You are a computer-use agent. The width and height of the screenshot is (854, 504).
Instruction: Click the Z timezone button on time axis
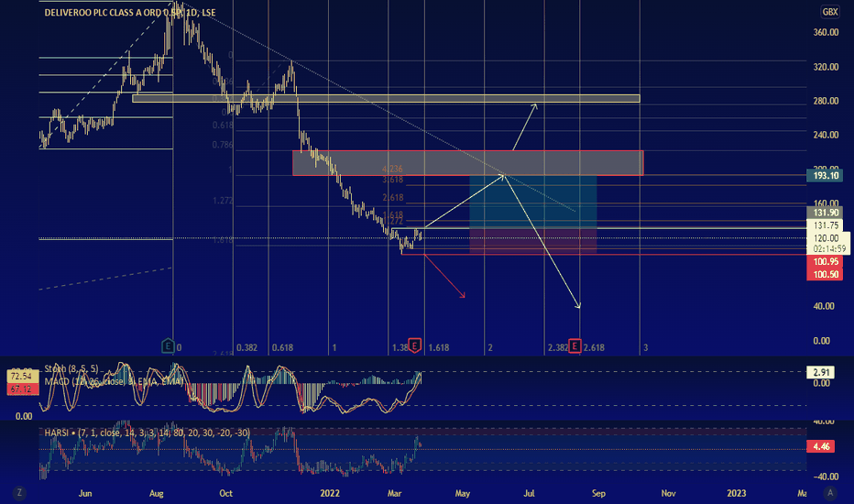[19, 493]
